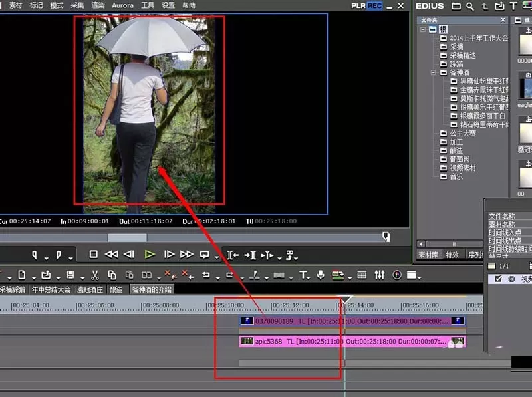Jump to the Out point
This screenshot has width=532, height=397.
coord(250,255)
